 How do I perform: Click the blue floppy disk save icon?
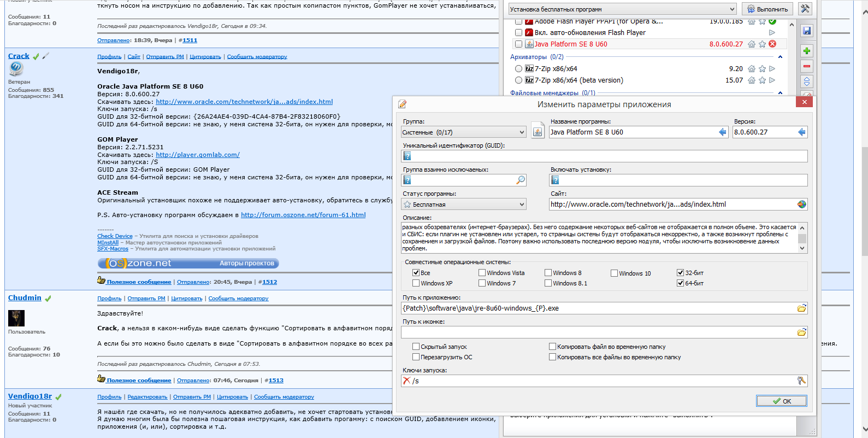coord(807,31)
